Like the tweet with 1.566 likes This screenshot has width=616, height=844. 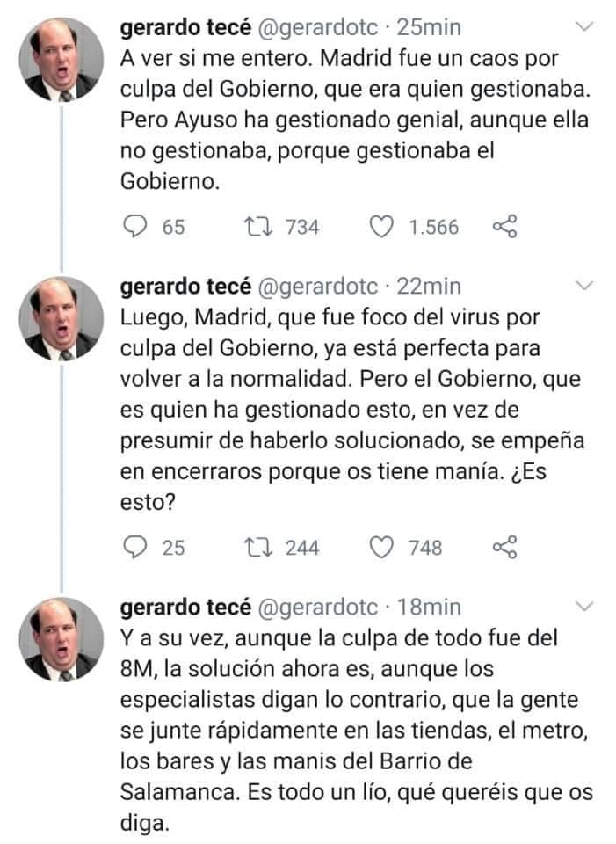(x=380, y=227)
